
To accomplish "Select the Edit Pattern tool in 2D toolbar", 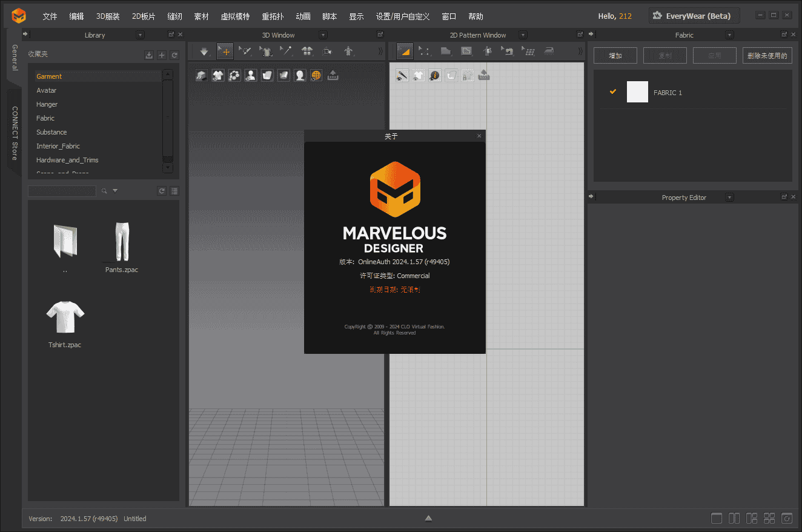I will pos(425,52).
